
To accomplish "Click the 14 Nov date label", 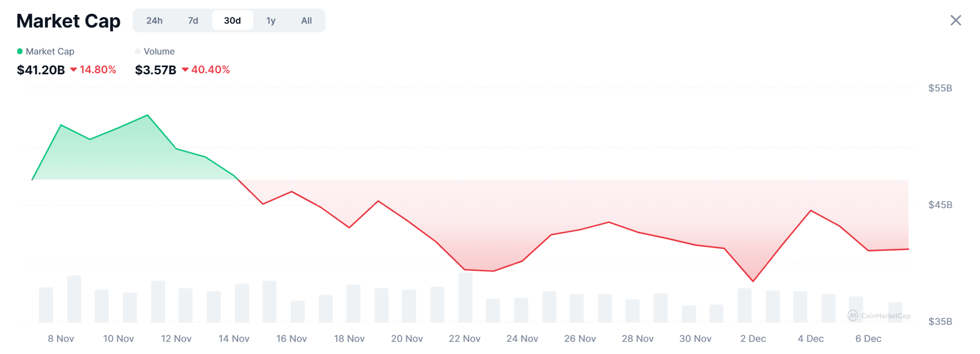I will 234,339.
